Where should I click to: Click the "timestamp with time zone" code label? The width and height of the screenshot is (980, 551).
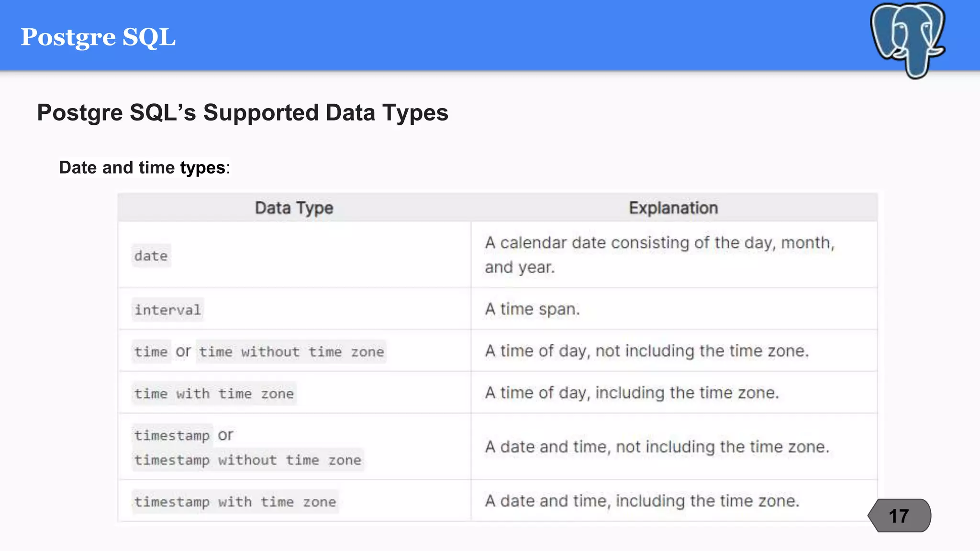pyautogui.click(x=235, y=502)
